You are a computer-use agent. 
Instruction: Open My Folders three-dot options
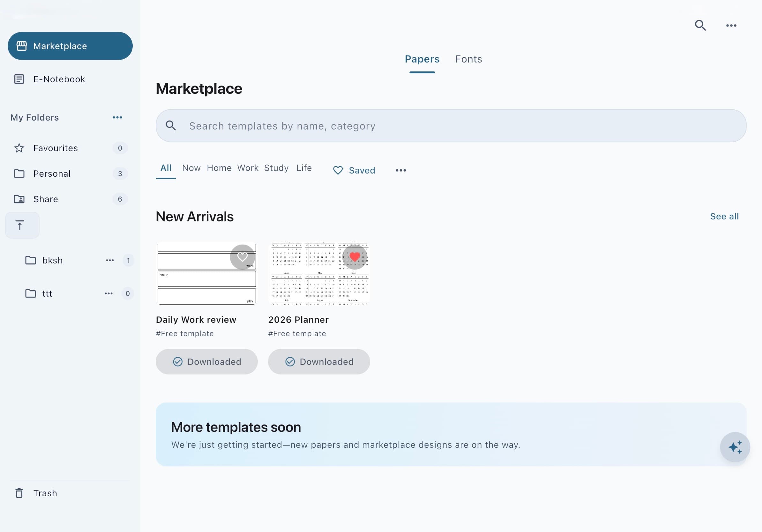coord(117,117)
